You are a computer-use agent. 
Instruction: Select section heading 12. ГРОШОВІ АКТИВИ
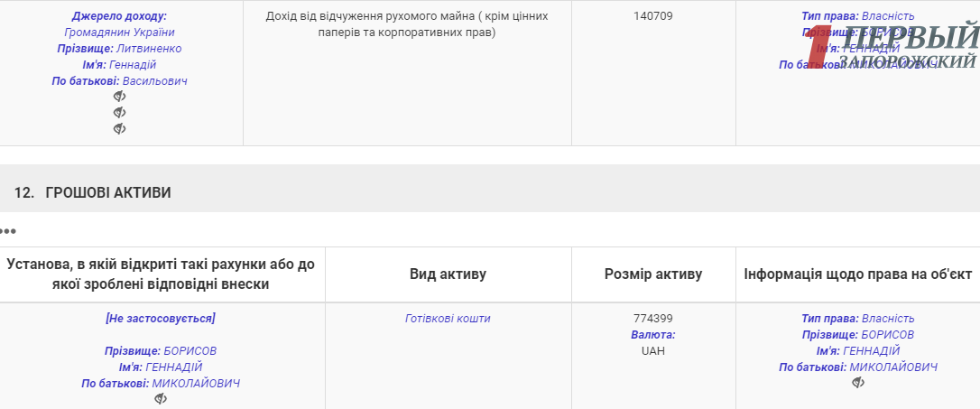click(93, 192)
